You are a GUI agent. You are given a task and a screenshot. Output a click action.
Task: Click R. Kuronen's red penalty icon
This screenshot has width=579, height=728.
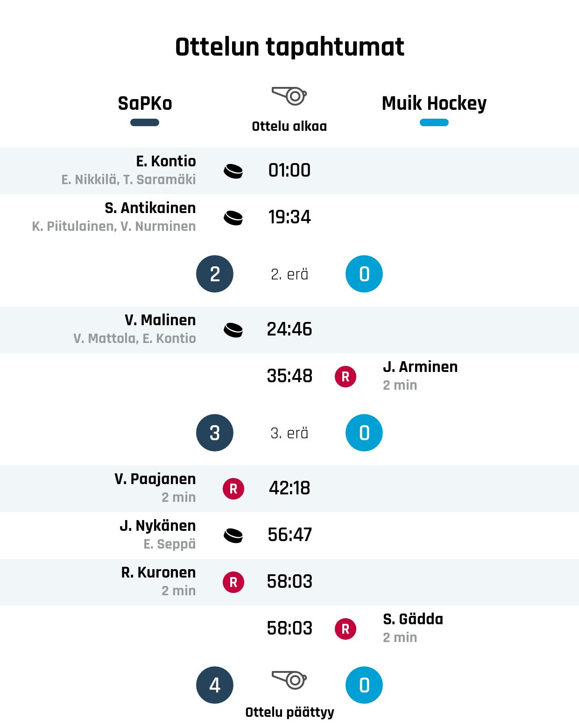[233, 582]
